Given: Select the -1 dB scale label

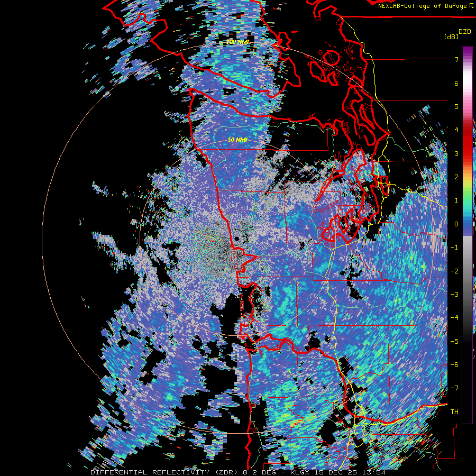Looking at the screenshot, I should [x=454, y=248].
